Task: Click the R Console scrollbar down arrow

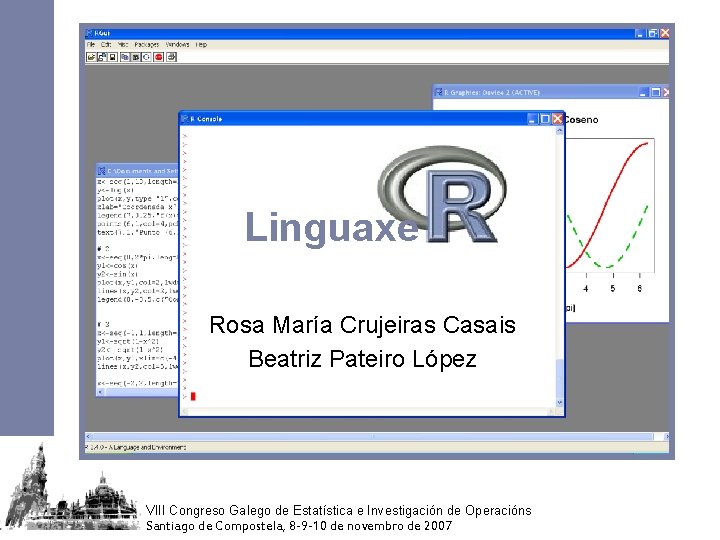Action: pos(559,403)
